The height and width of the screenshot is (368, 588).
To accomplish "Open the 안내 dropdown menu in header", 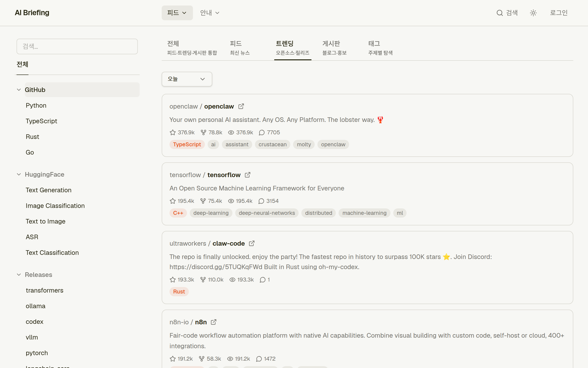I will pos(210,13).
